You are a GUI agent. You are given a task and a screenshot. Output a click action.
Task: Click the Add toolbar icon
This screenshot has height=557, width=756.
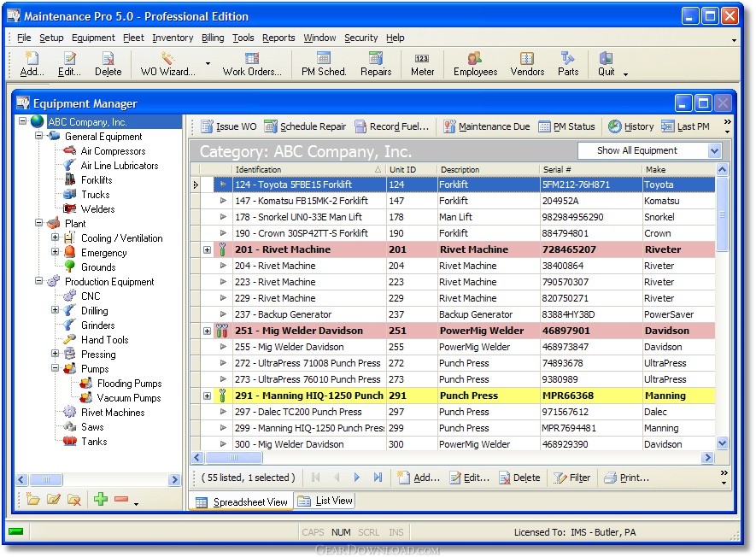pyautogui.click(x=32, y=64)
